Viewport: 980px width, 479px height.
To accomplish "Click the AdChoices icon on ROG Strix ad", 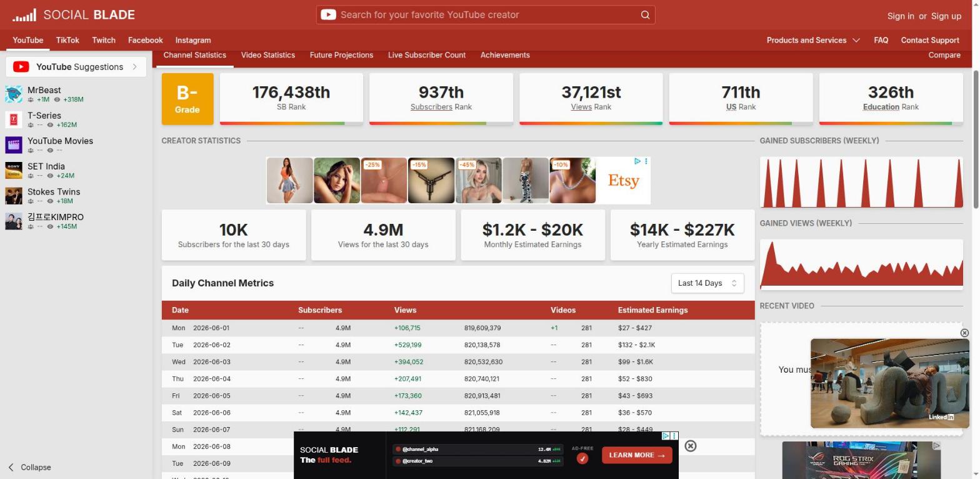I will pos(936,446).
